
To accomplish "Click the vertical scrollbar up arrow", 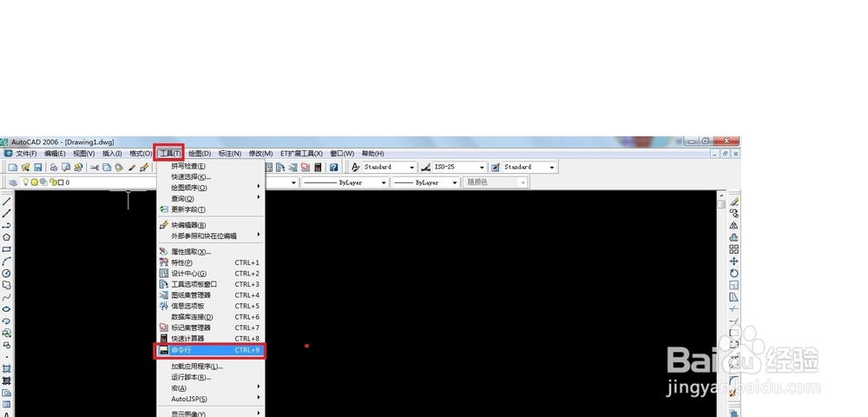I will click(721, 195).
